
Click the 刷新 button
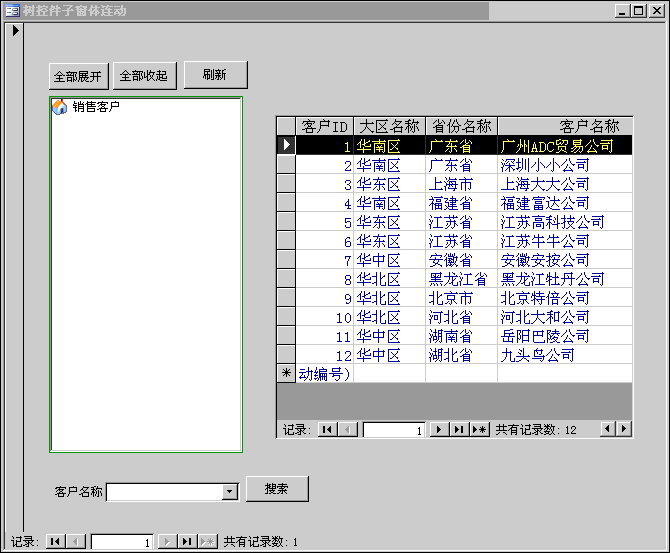coord(215,75)
